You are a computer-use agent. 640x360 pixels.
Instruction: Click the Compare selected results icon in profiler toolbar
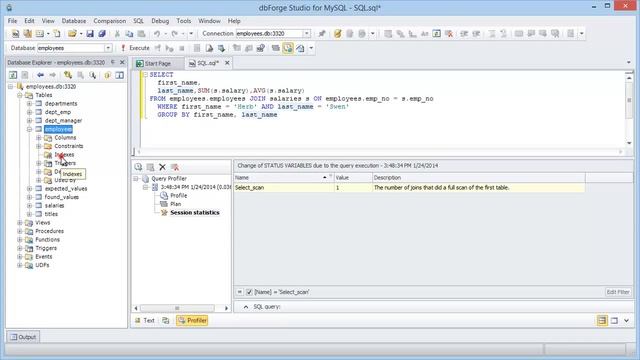(151, 167)
